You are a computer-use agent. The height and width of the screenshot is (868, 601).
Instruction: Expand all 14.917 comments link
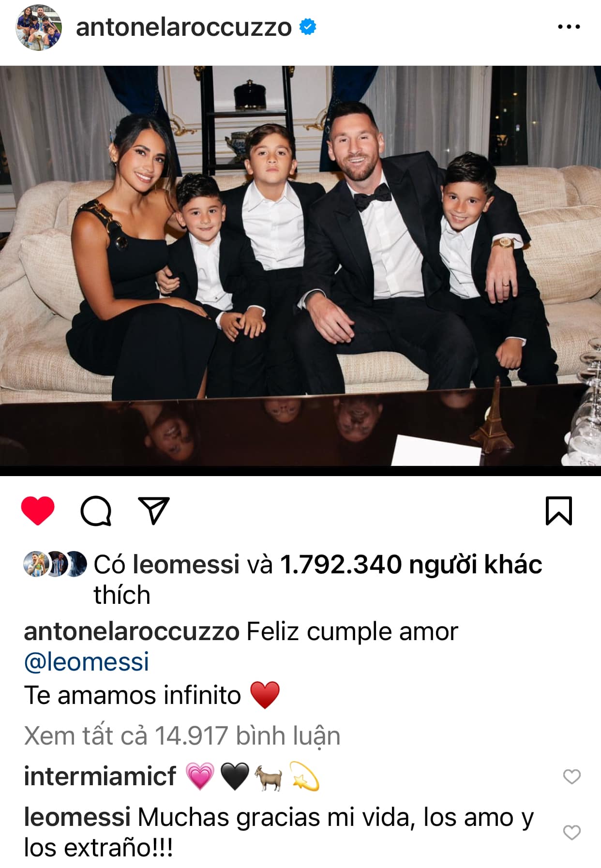(x=182, y=736)
